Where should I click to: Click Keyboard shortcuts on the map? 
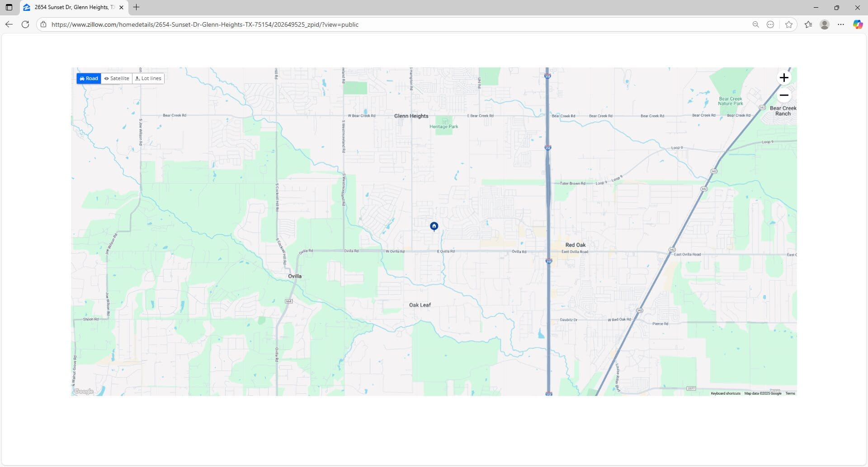(725, 393)
